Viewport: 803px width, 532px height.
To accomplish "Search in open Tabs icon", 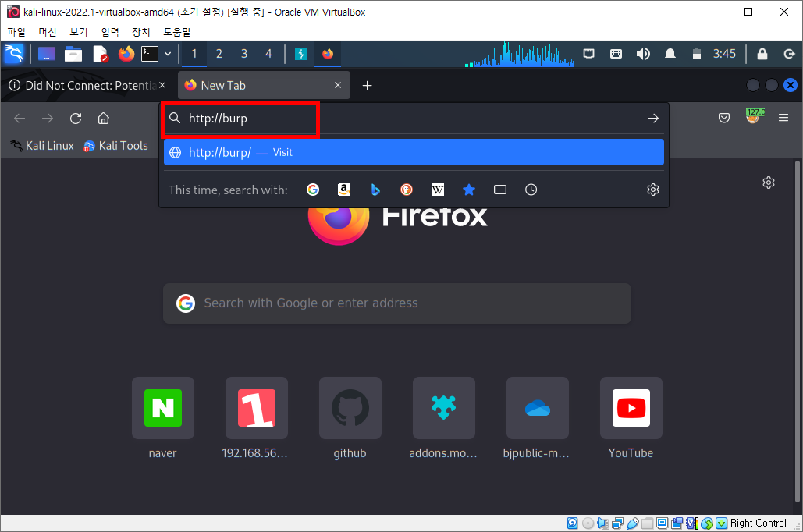I will [x=500, y=190].
